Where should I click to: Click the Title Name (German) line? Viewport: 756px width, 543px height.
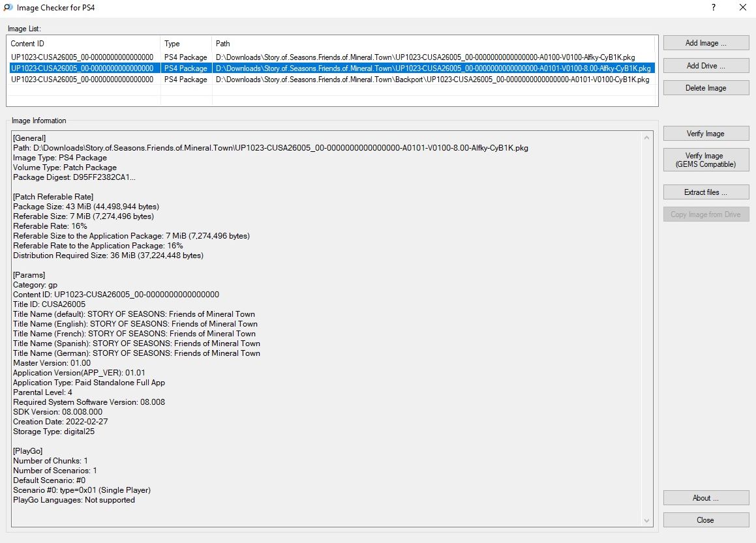coord(136,353)
